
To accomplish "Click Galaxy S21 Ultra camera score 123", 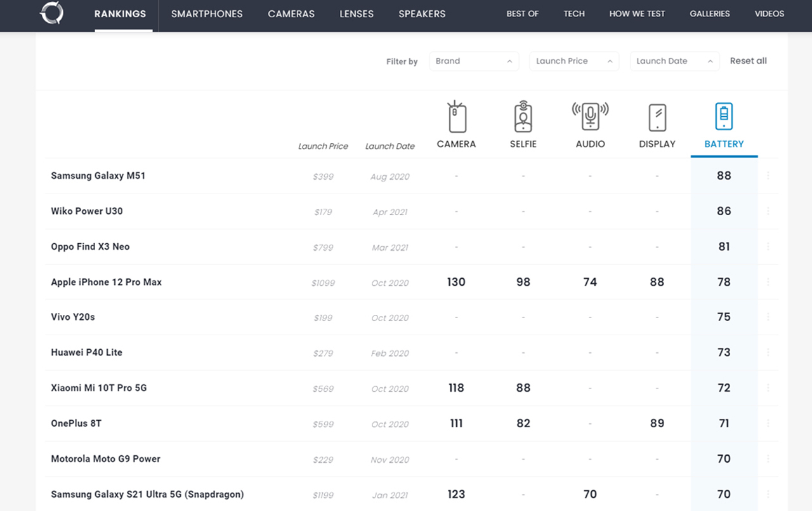I will [x=456, y=494].
